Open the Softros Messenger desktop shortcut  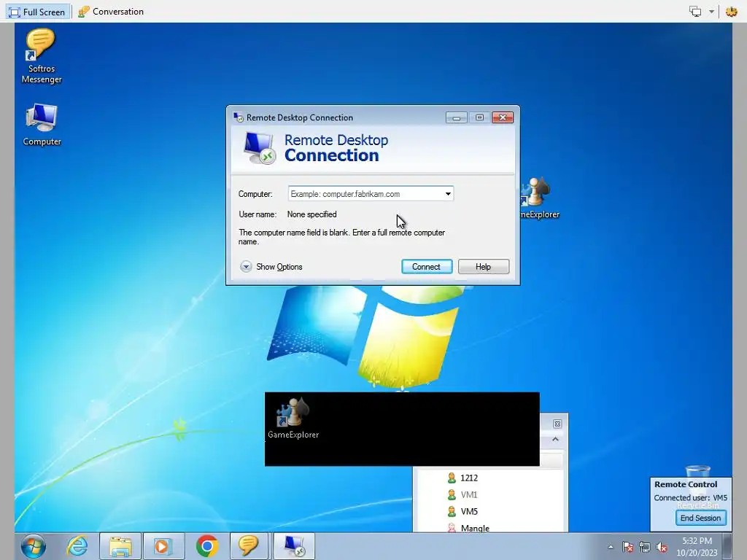(x=42, y=56)
